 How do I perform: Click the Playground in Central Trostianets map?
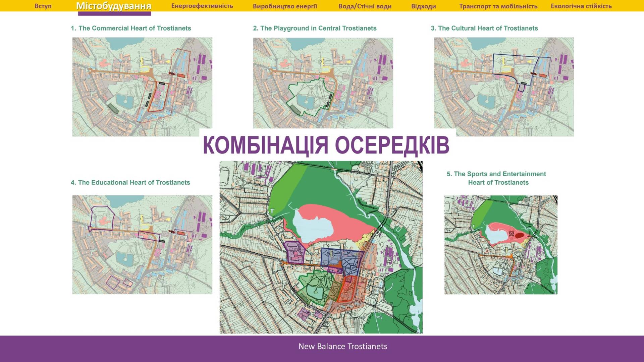coord(323,83)
